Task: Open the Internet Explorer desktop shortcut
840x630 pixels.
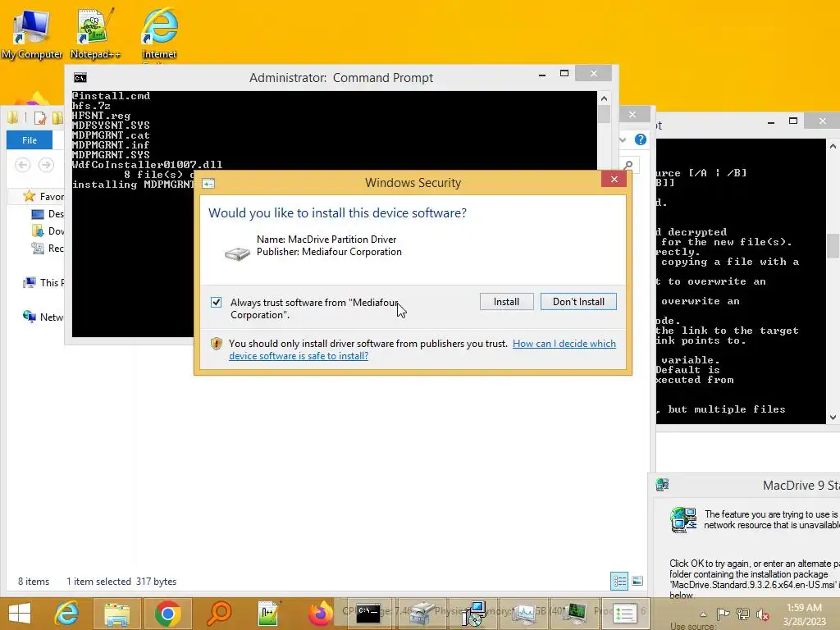Action: 159,33
